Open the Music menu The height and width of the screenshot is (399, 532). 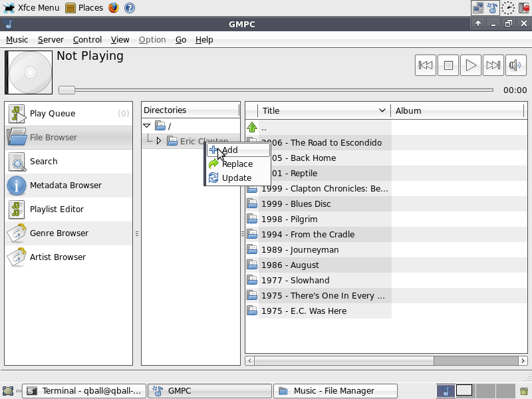pos(17,40)
